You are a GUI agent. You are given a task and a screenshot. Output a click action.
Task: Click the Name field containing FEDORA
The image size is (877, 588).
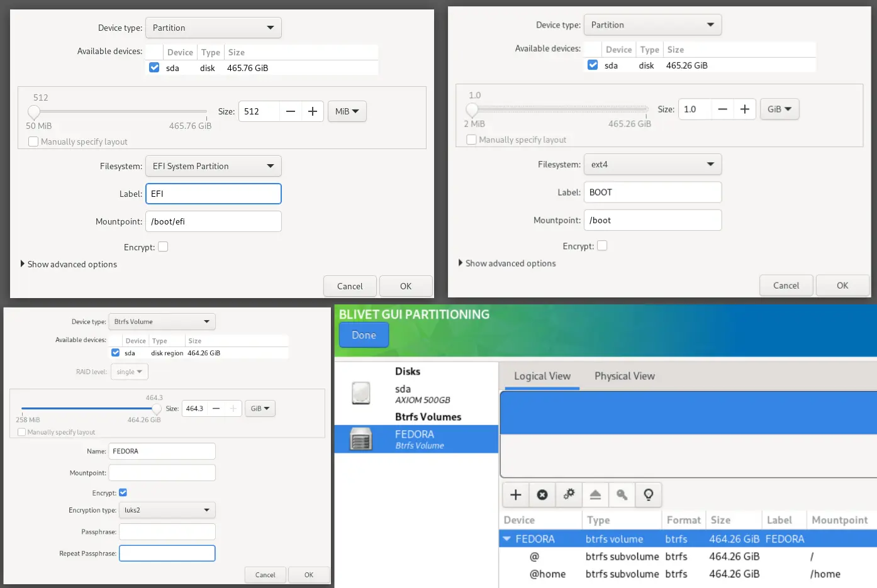(x=162, y=451)
